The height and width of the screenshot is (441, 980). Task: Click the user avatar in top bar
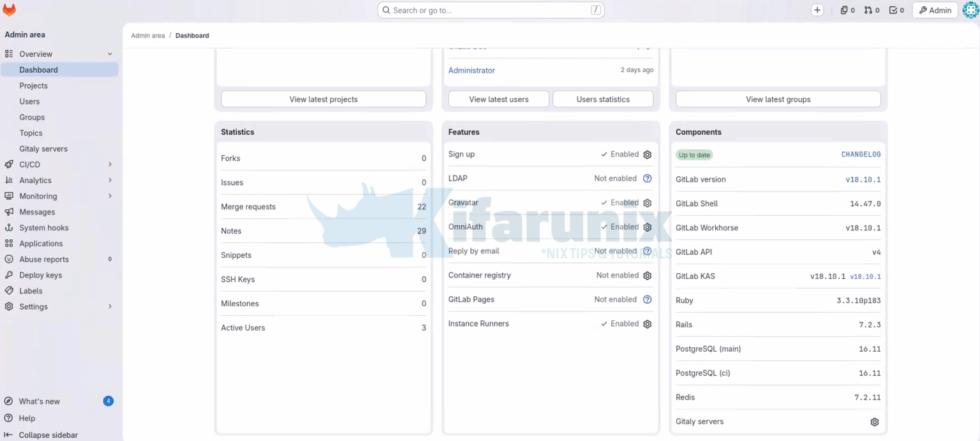pyautogui.click(x=970, y=10)
